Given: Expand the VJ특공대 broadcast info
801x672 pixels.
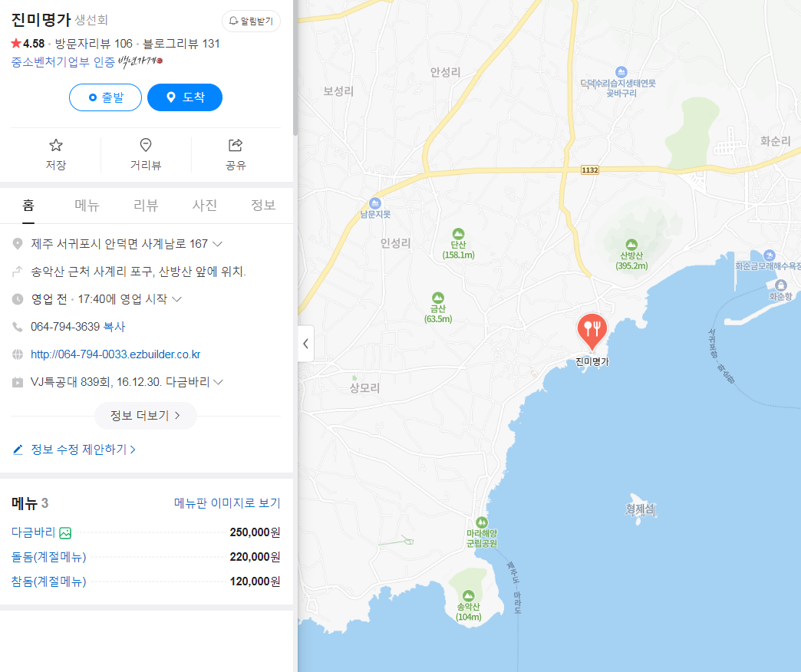Looking at the screenshot, I should pos(218,382).
